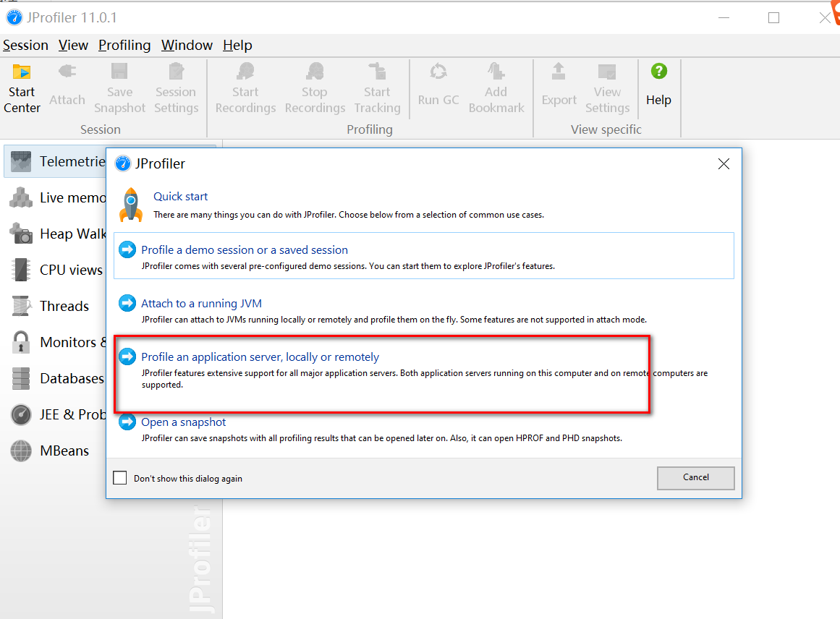Click arrow icon beside demo session option
The image size is (840, 619).
coord(127,249)
